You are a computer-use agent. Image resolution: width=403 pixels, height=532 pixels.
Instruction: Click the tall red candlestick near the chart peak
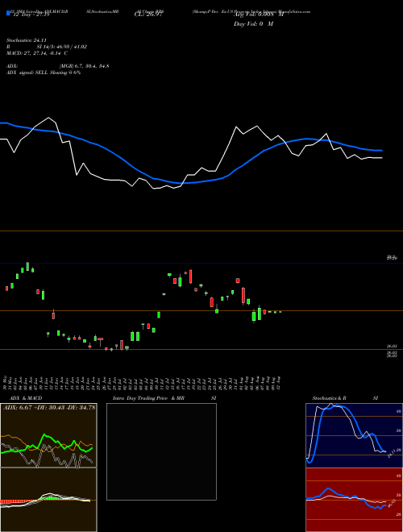(x=191, y=276)
